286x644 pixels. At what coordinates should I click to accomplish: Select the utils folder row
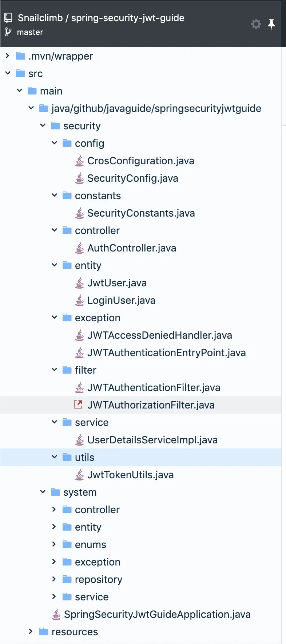point(84,458)
